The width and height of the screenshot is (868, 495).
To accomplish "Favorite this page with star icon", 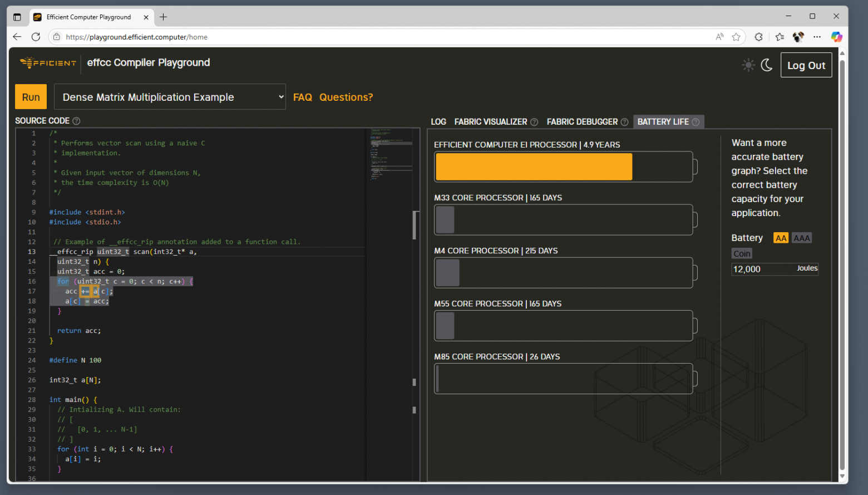I will 736,37.
